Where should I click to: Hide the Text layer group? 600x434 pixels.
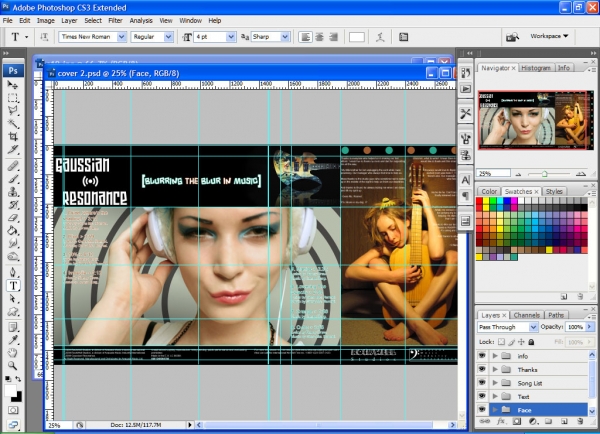click(482, 396)
